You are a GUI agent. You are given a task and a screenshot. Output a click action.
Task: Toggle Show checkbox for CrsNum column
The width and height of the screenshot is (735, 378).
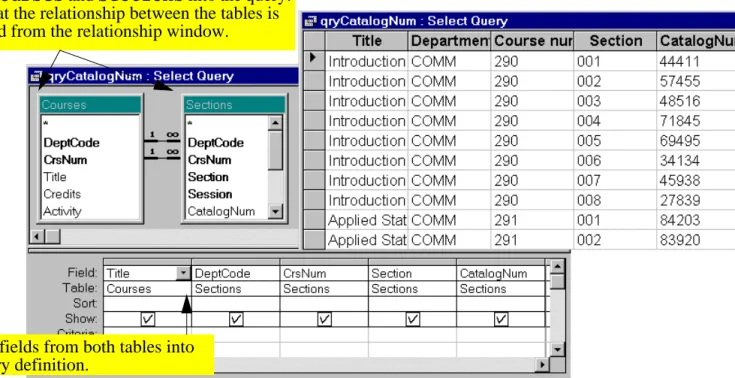[x=324, y=319]
